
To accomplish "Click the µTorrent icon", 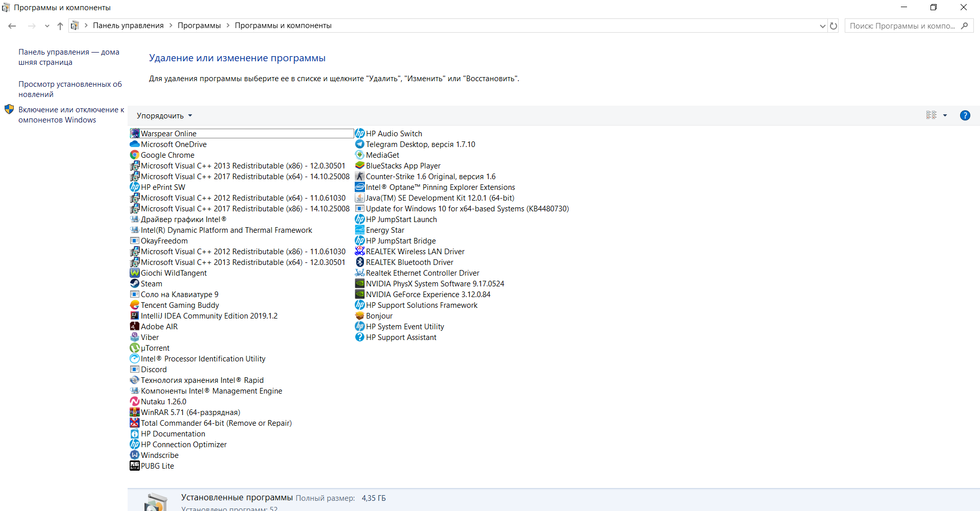I will 135,348.
